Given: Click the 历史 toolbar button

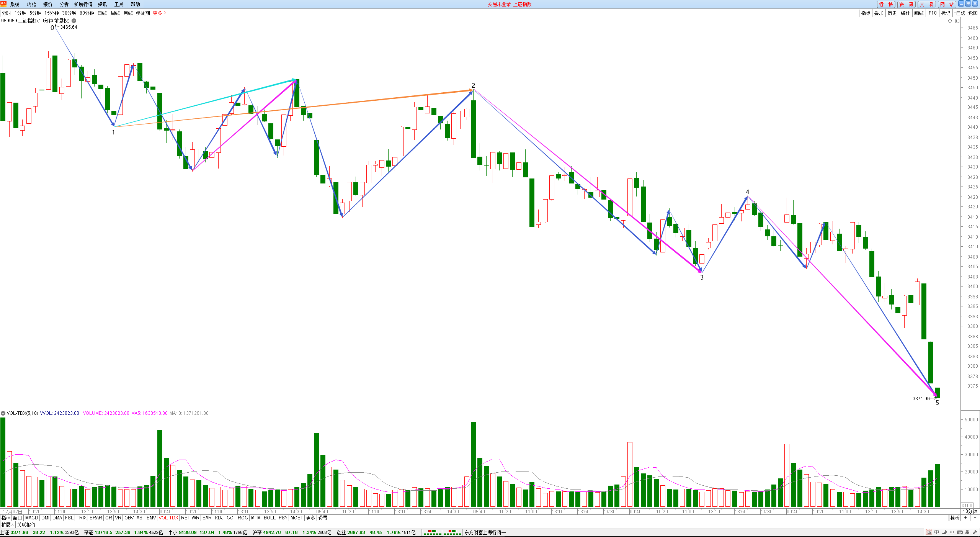Looking at the screenshot, I should [892, 13].
